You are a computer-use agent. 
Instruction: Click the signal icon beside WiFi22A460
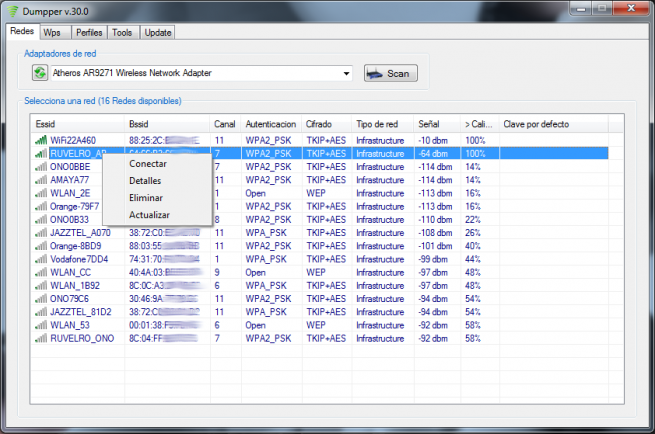[41, 141]
